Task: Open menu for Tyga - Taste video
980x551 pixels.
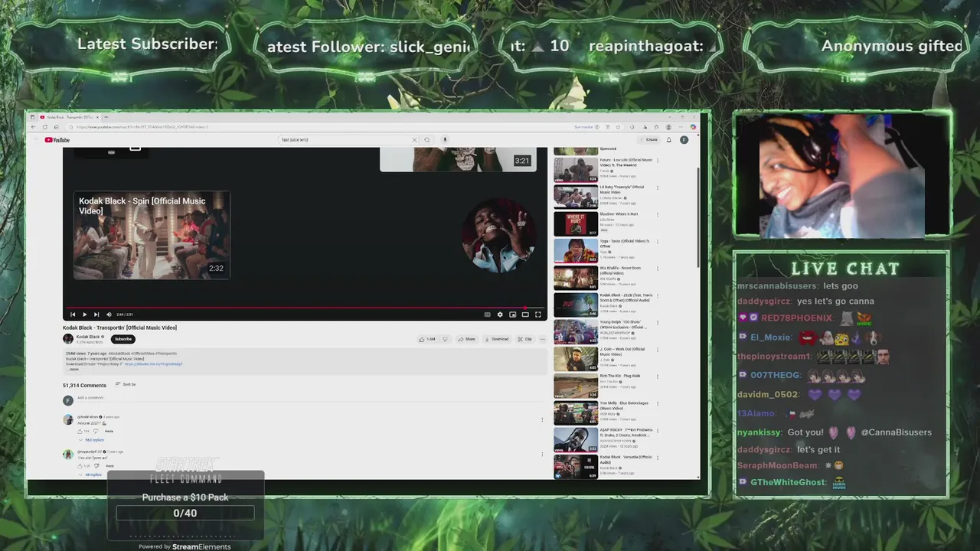Action: 658,242
